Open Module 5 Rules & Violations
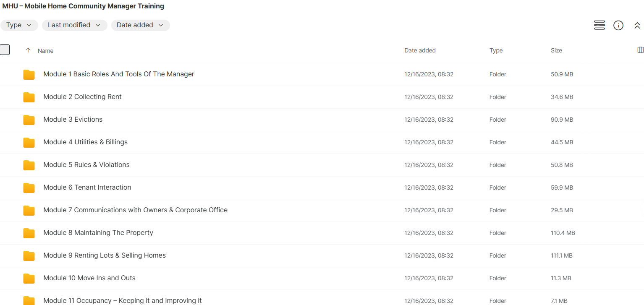644x305 pixels. [x=86, y=165]
